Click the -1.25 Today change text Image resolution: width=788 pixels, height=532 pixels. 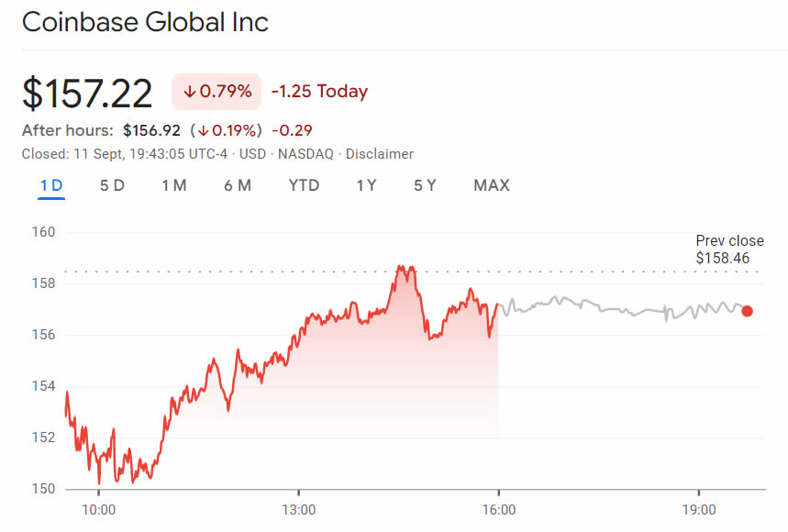point(319,92)
